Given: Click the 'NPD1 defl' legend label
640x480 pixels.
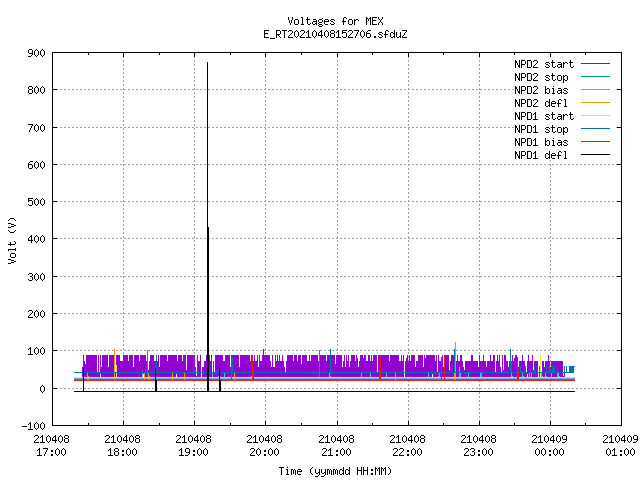Looking at the screenshot, I should coord(541,155).
